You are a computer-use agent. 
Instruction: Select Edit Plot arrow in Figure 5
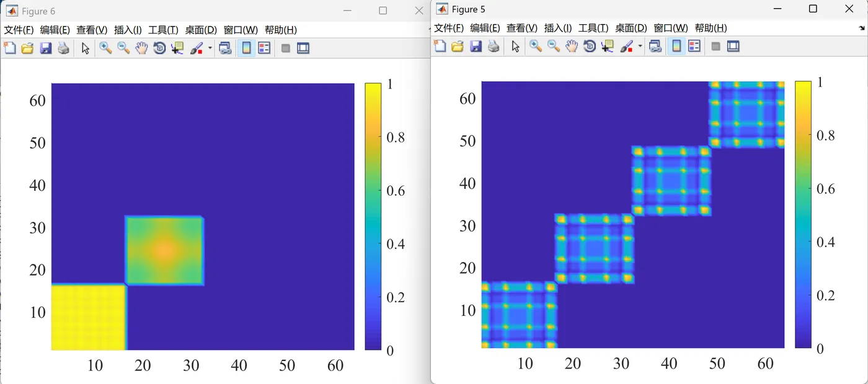click(x=516, y=46)
